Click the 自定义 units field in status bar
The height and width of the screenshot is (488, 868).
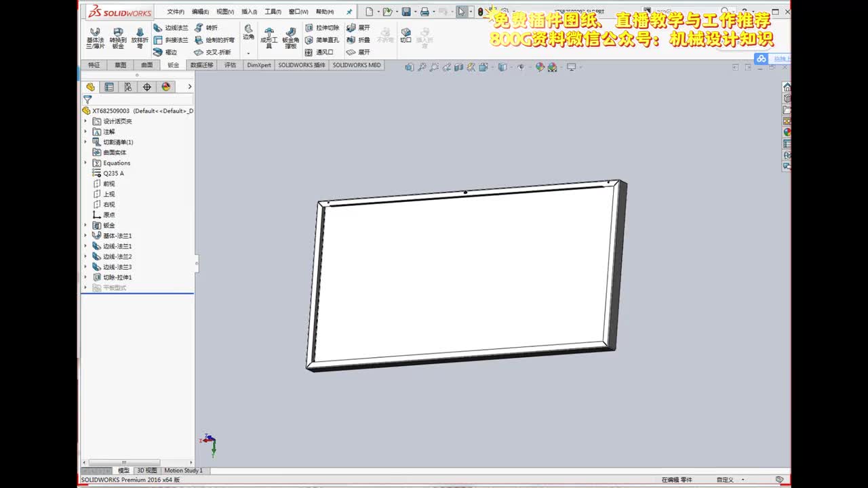pyautogui.click(x=725, y=480)
